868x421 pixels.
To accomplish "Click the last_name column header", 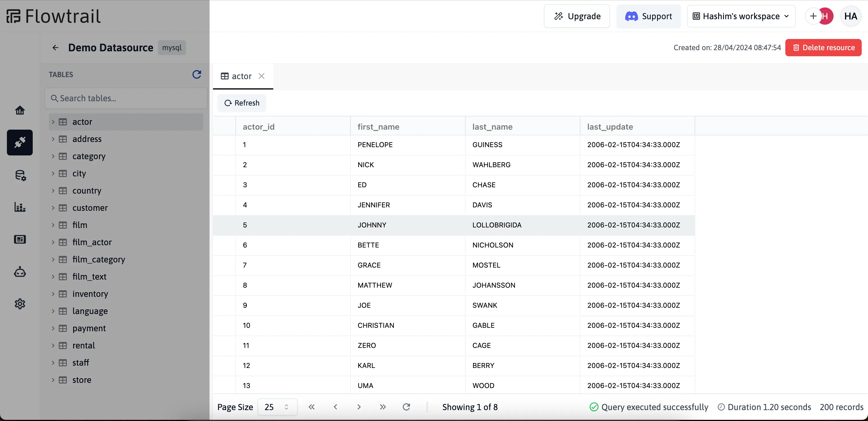I will point(523,126).
